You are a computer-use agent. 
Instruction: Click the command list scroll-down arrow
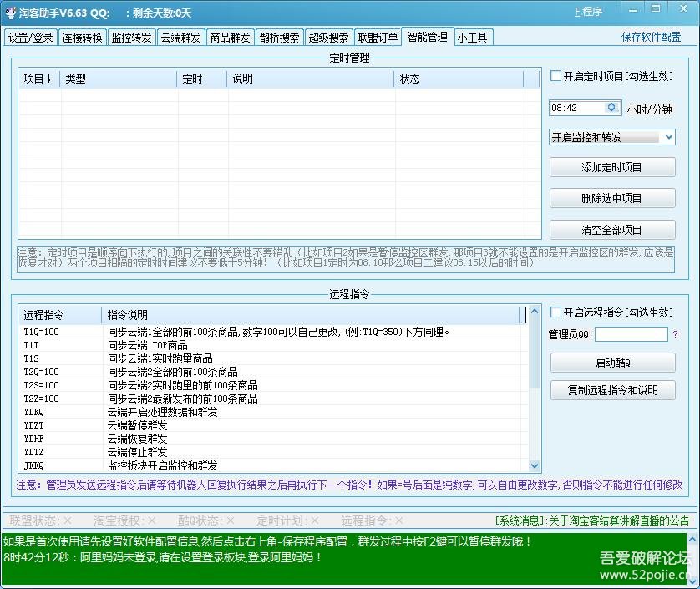(535, 465)
